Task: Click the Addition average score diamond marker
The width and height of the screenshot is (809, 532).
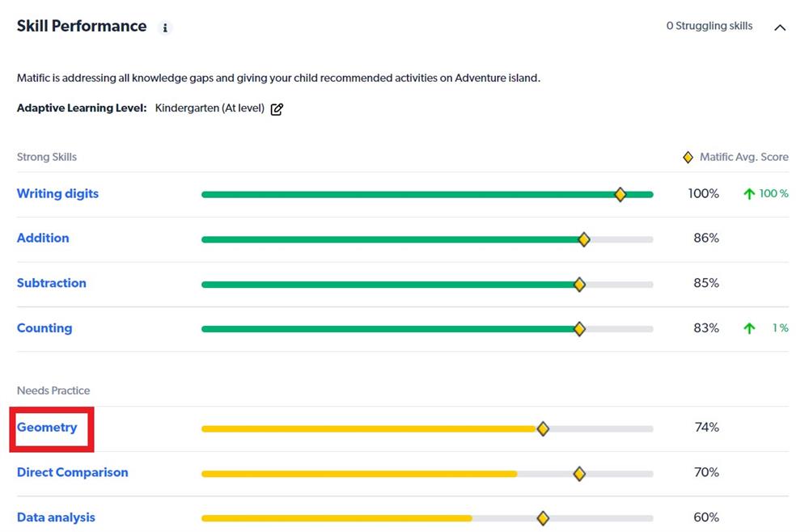Action: pos(584,239)
